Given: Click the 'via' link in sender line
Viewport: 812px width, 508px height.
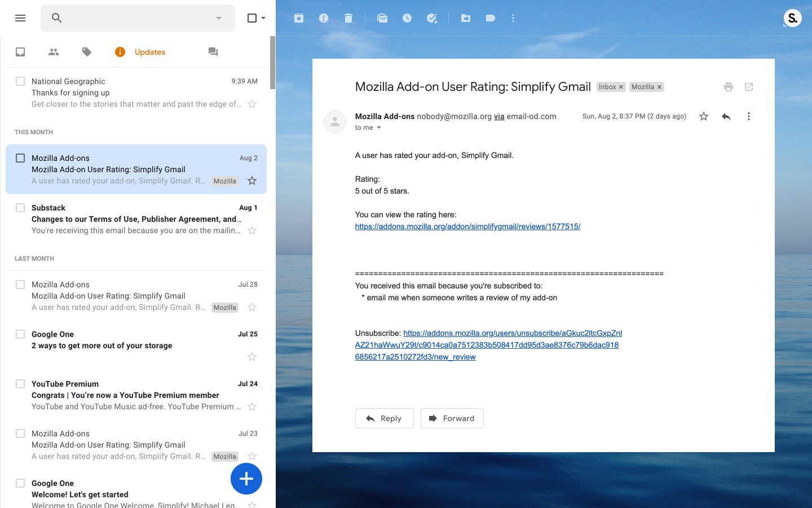Looking at the screenshot, I should pyautogui.click(x=499, y=116).
